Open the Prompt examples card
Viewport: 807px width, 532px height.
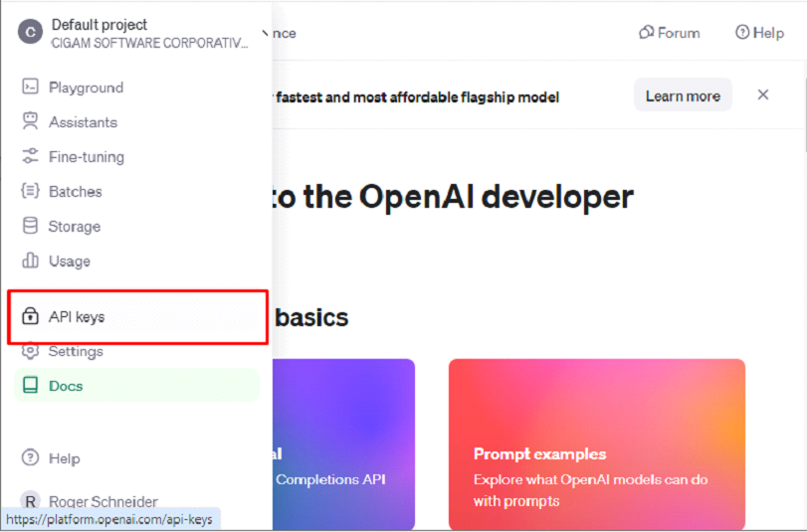click(597, 444)
